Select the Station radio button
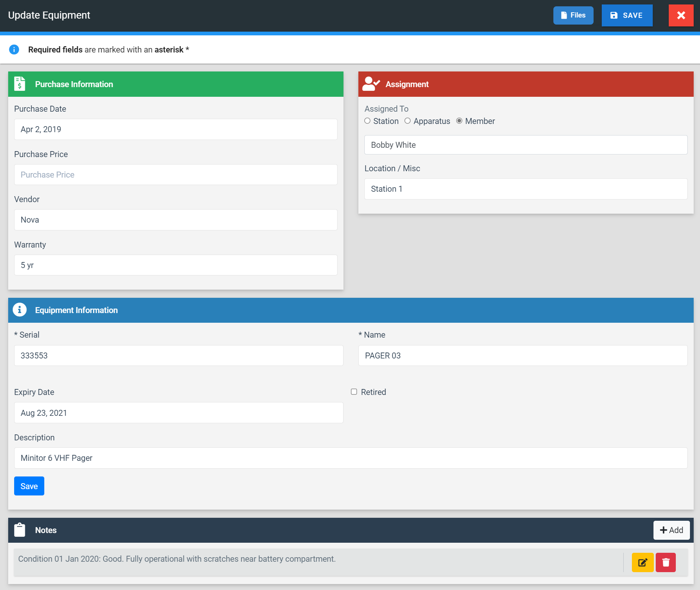Screen dimensions: 700x590 367,121
